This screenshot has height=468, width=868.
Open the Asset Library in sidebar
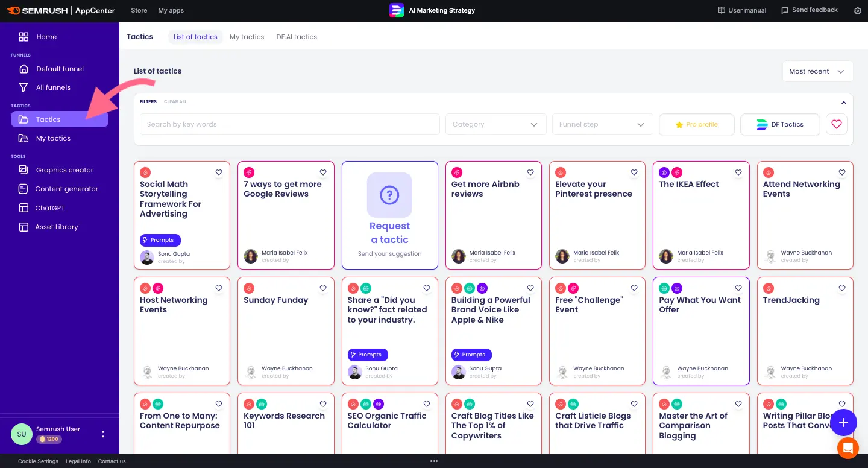point(56,227)
